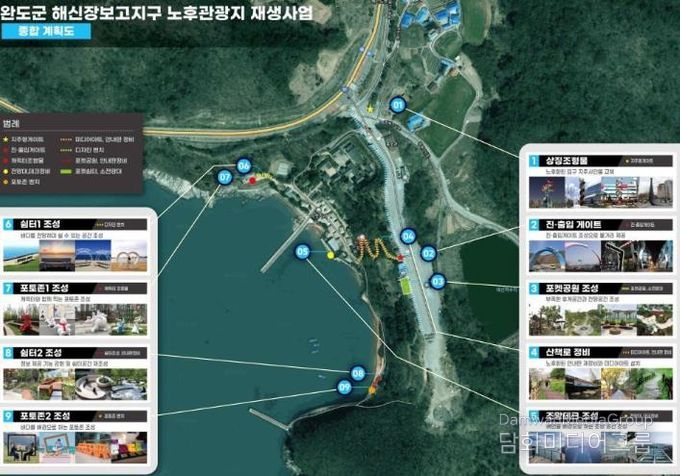Select map marker 04 on the road
The image size is (680, 476).
click(408, 236)
